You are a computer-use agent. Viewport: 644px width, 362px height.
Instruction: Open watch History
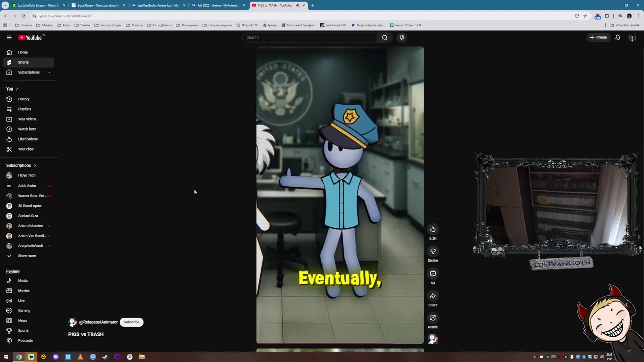tap(29, 99)
